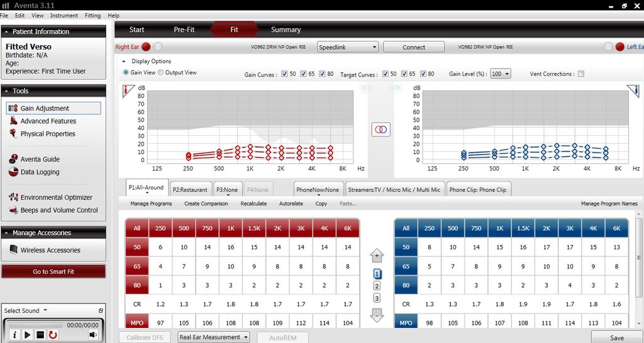The height and width of the screenshot is (343, 644).
Task: Select Streamers:TV / Micro Mic tab
Action: [394, 190]
